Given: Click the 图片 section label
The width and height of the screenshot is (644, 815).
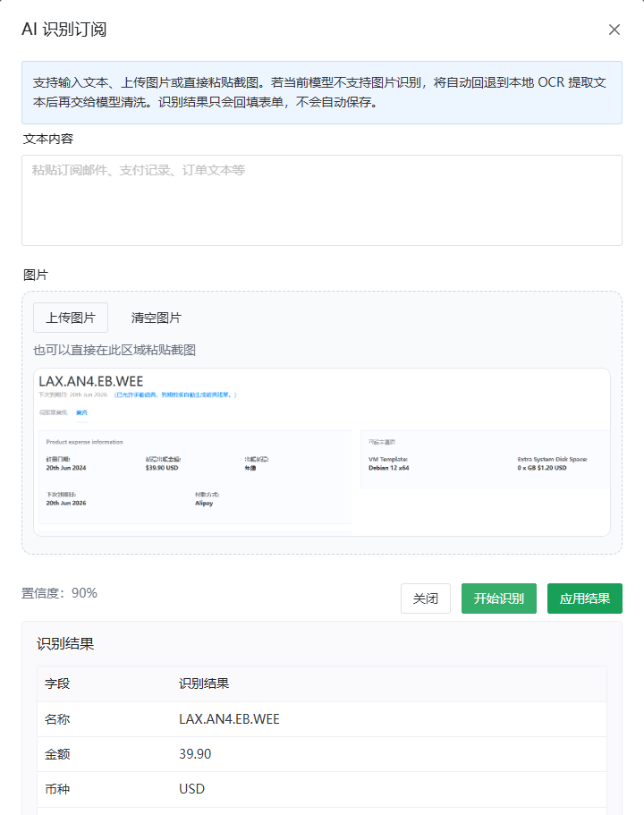Looking at the screenshot, I should pos(36,275).
